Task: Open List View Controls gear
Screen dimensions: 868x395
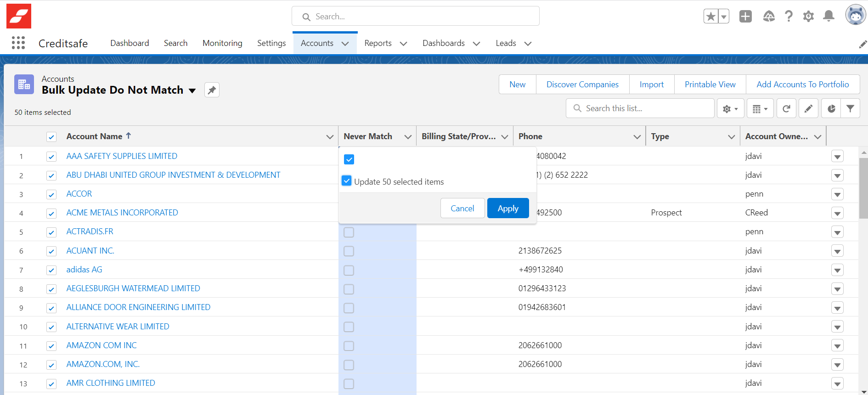Action: pyautogui.click(x=730, y=108)
